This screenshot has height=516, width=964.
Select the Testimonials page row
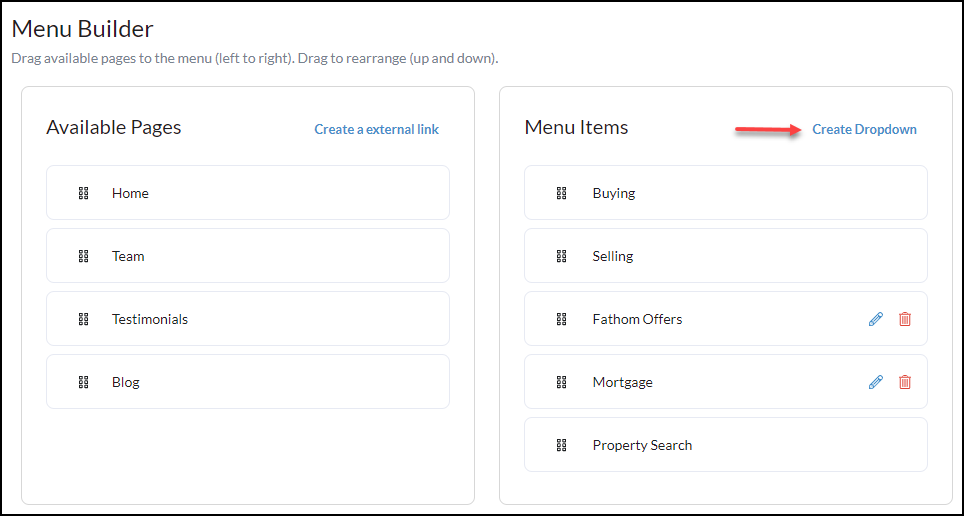(x=248, y=319)
